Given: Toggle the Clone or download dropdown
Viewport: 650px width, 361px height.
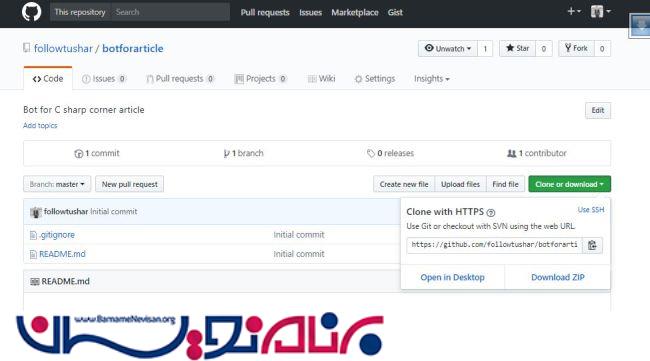Looking at the screenshot, I should pos(569,184).
